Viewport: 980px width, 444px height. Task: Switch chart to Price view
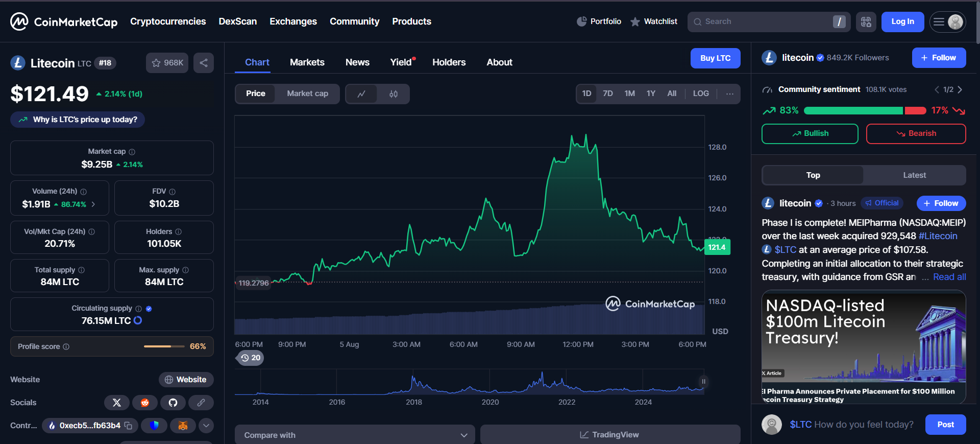pyautogui.click(x=256, y=94)
